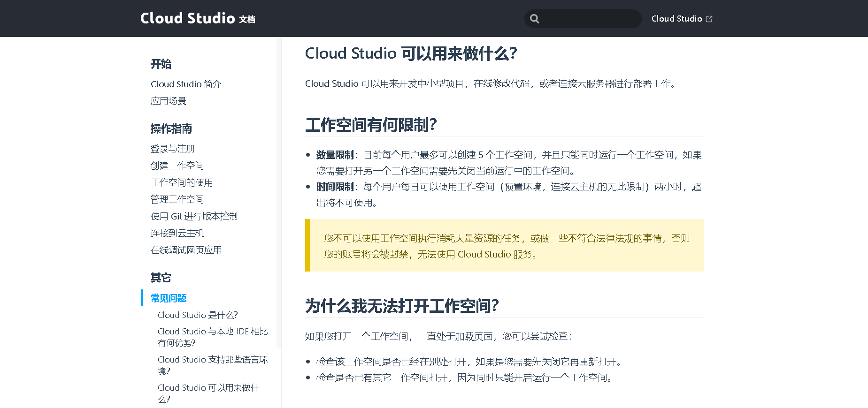Open 登录与注册 guide
Screen dimensions: 868x408
172,149
